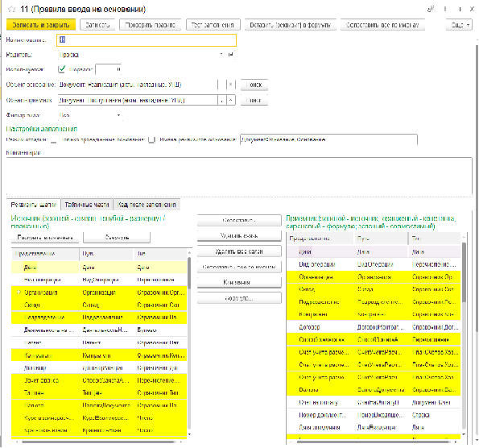This screenshot has width=479, height=448.
Task: Open the Еще menu
Action: pos(459,25)
